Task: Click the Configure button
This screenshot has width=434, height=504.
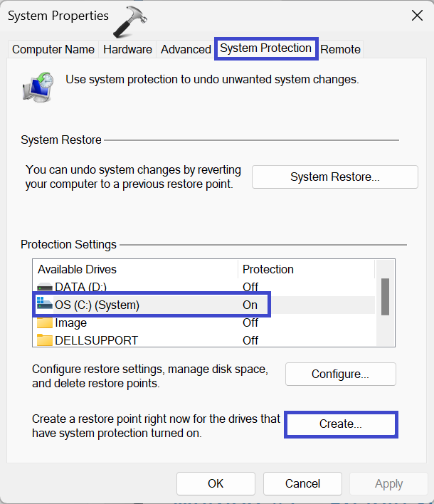Action: point(340,374)
